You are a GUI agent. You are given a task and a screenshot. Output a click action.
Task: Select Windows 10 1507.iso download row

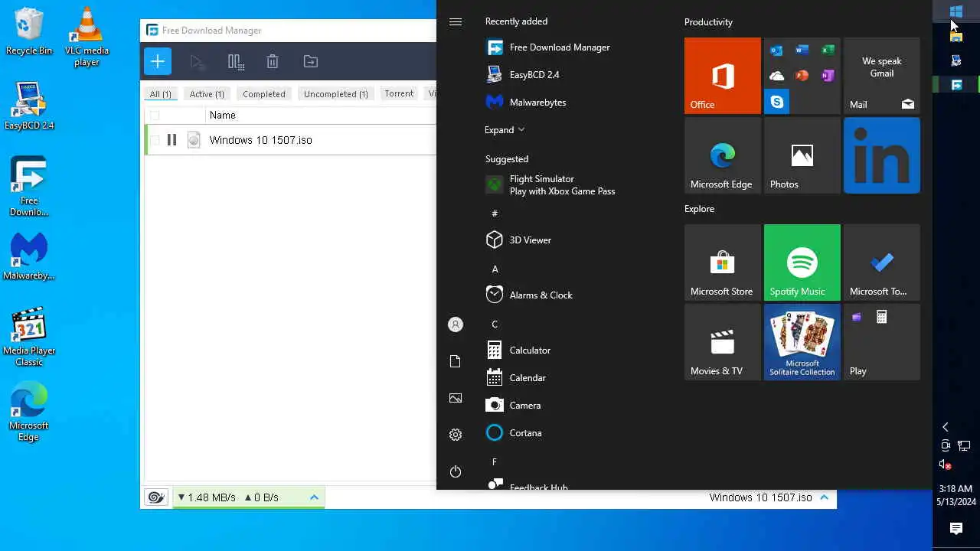(x=291, y=140)
